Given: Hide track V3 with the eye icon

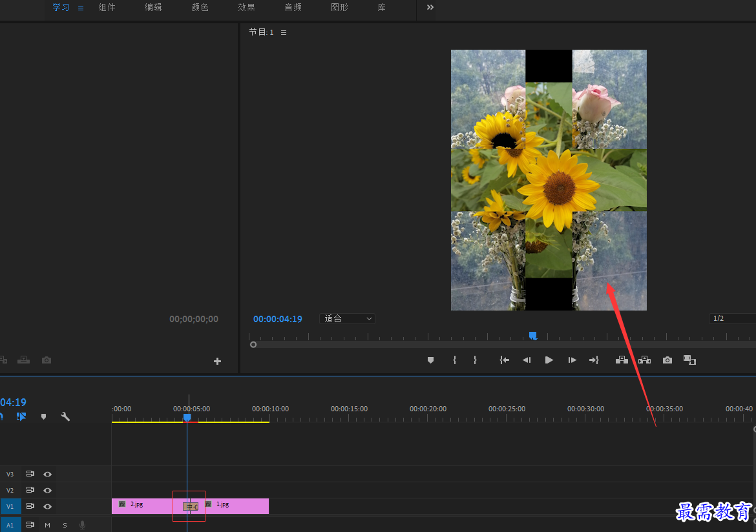Looking at the screenshot, I should pyautogui.click(x=47, y=474).
